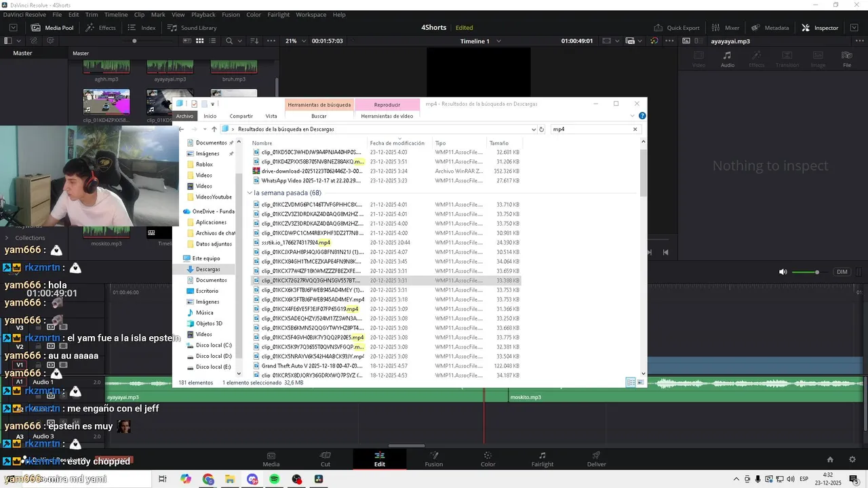Open the Vista ribbon tab in Explorer
The height and width of the screenshot is (488, 868).
(271, 116)
